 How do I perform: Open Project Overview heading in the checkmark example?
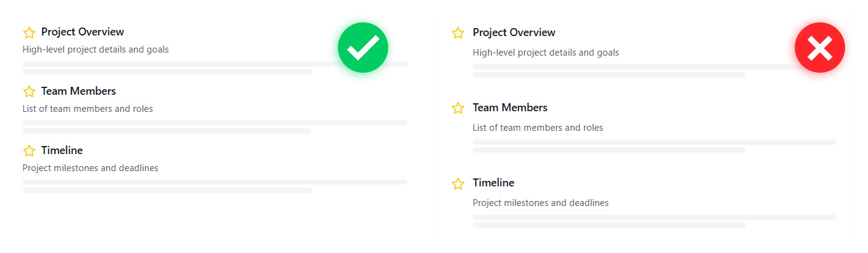82,32
